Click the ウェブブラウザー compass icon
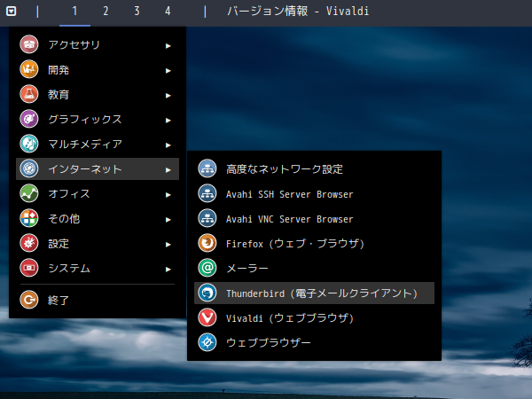 pos(207,342)
